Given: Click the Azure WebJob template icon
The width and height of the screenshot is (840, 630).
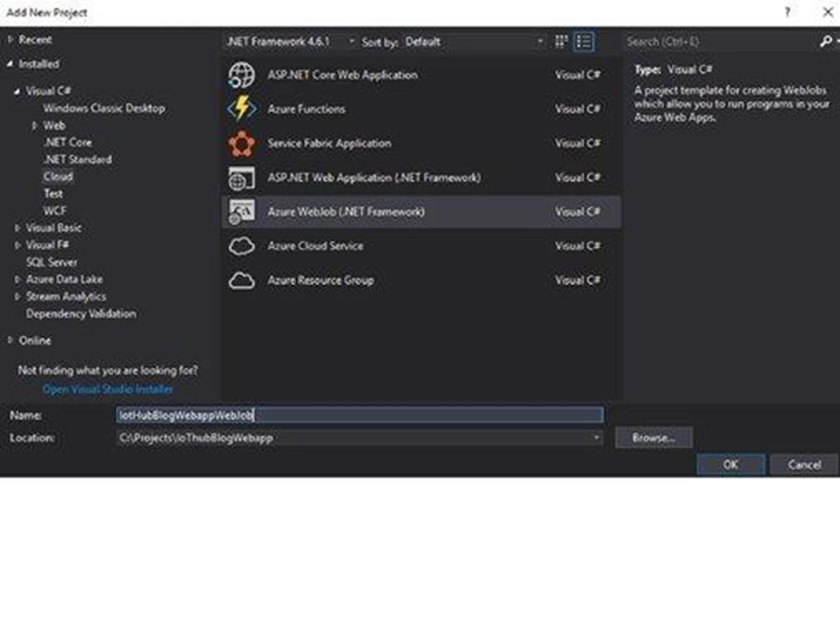Looking at the screenshot, I should 241,212.
